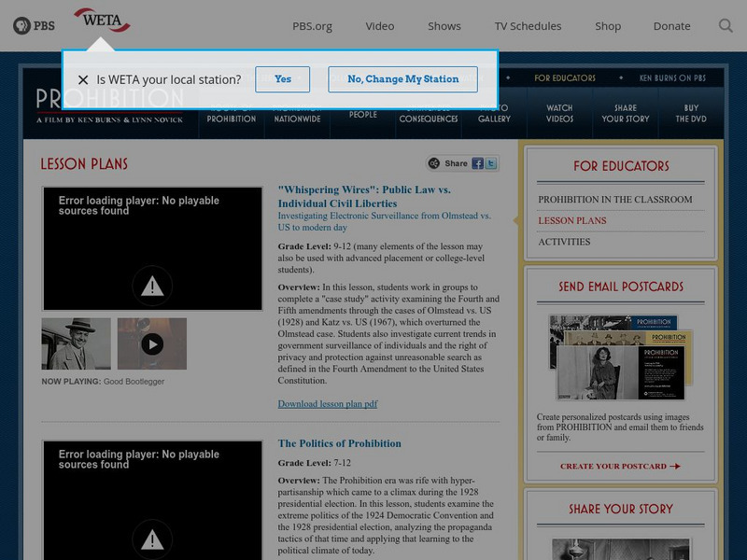
Task: Open the Whispering Wires lesson title
Action: pyautogui.click(x=364, y=196)
